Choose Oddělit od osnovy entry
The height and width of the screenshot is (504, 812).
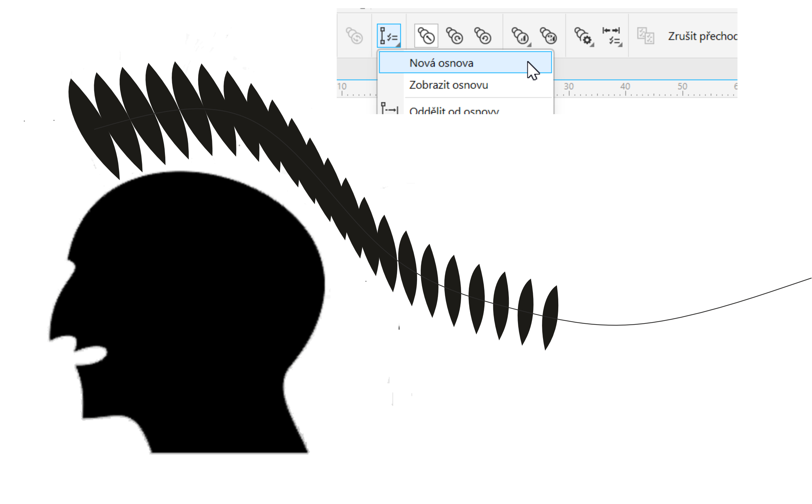click(x=454, y=110)
